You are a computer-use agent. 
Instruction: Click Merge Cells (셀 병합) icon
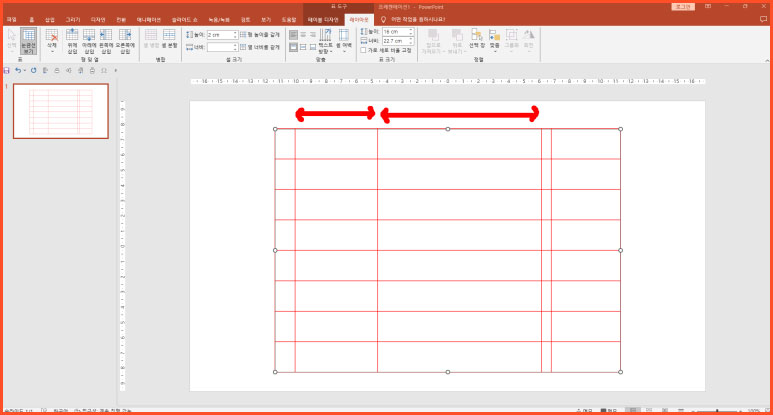click(x=151, y=38)
